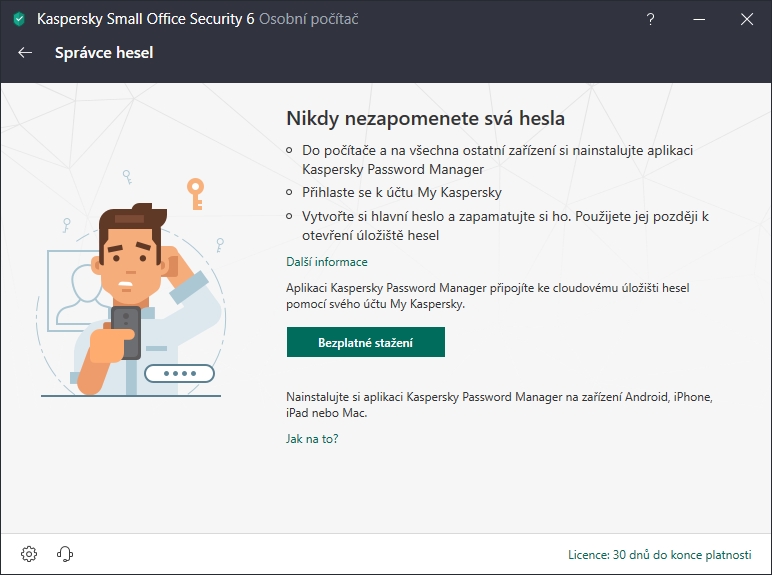Image resolution: width=772 pixels, height=575 pixels.
Task: Open help with the question mark
Action: [650, 19]
